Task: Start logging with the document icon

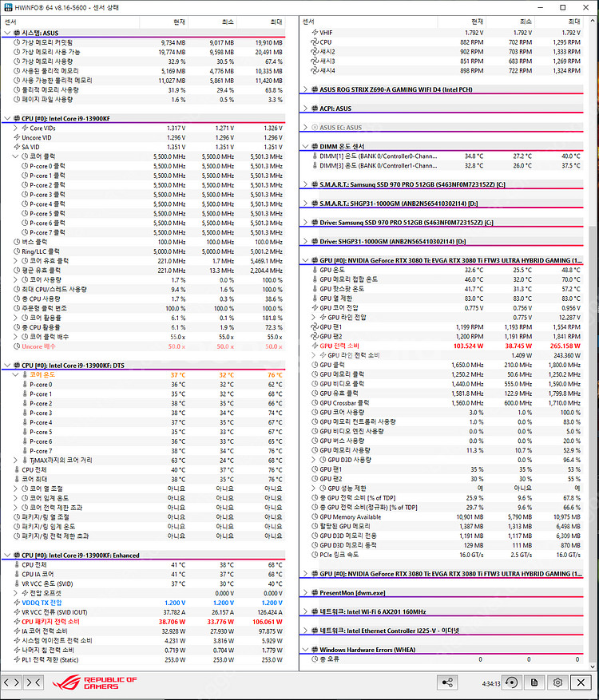Action: [x=534, y=682]
